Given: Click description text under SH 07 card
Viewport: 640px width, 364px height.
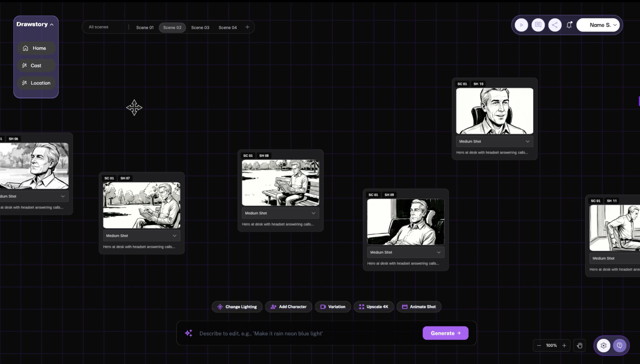Looking at the screenshot, I should tap(139, 247).
